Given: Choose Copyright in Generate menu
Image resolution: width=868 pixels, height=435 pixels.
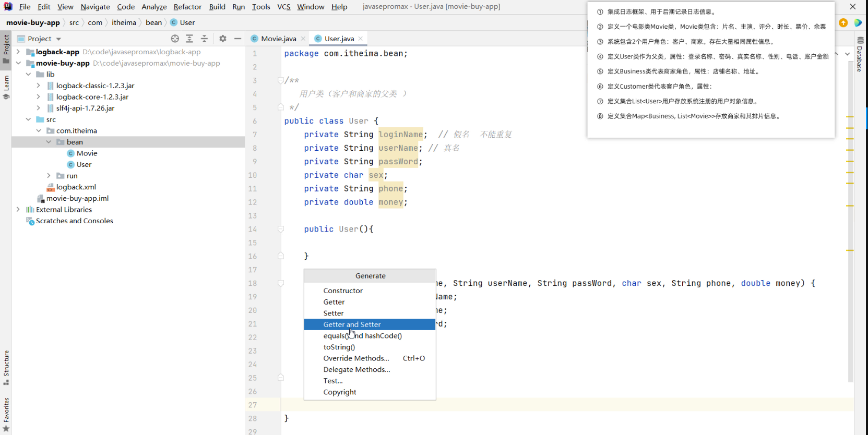Looking at the screenshot, I should coord(370,392).
